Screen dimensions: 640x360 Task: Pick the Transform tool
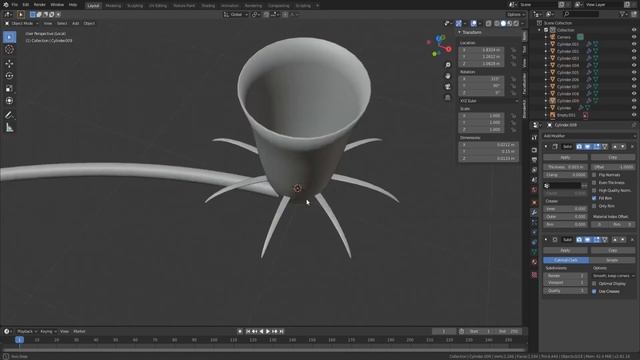pyautogui.click(x=9, y=100)
